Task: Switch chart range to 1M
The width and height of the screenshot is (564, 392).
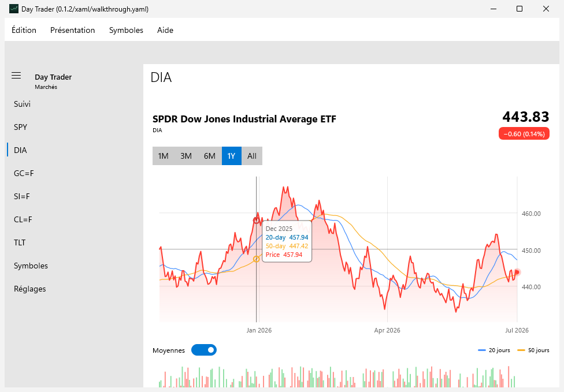Action: click(164, 156)
